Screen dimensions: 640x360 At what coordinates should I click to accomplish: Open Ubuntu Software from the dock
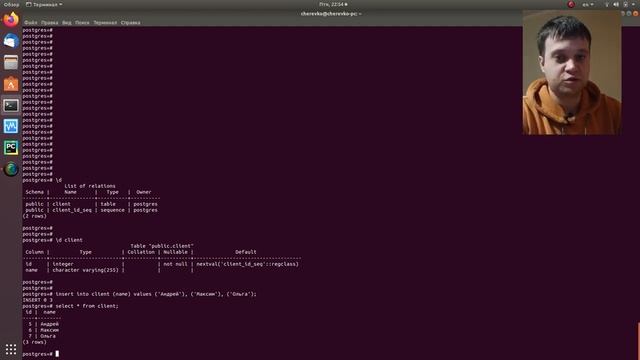11,84
